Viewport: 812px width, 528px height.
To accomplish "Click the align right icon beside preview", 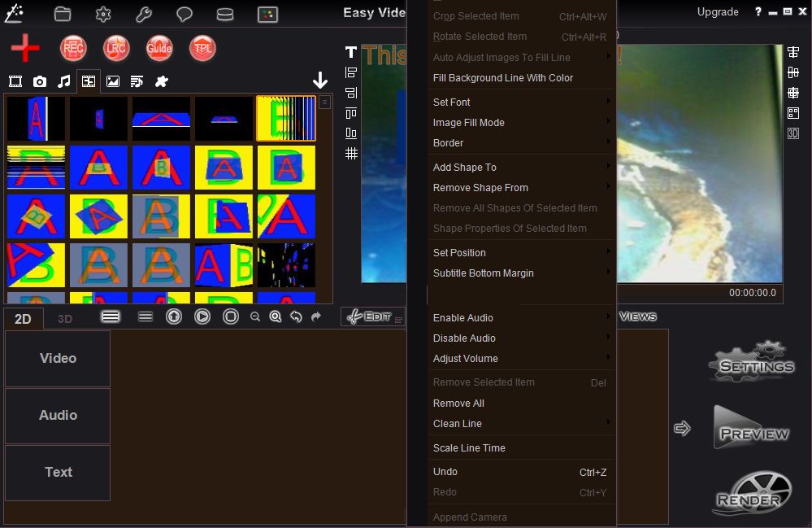I will (x=351, y=93).
